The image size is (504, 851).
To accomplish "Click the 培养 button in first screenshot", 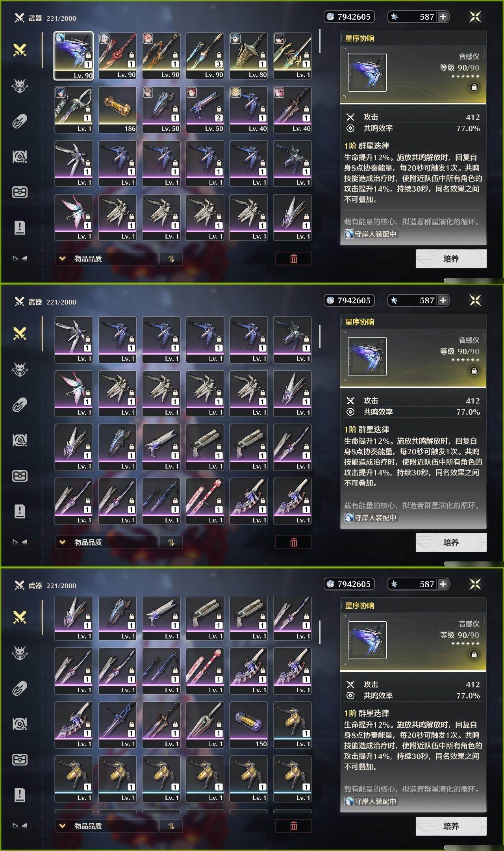I will pos(451,259).
